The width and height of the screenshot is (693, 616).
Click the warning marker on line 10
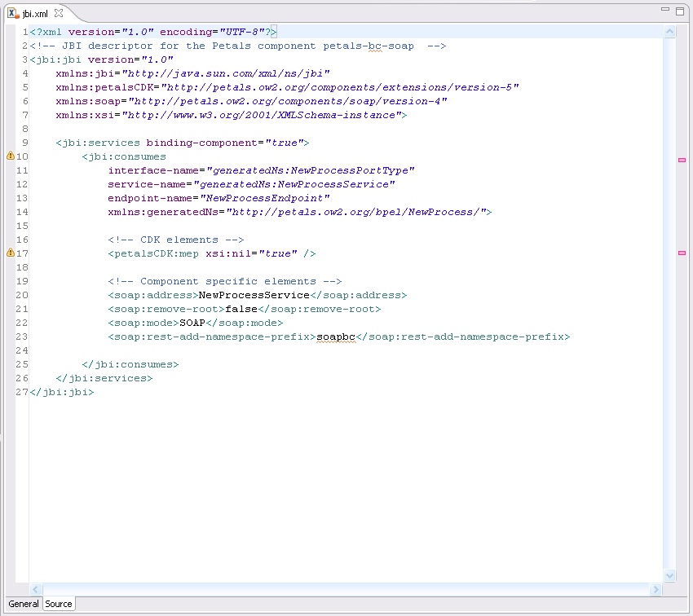click(10, 156)
